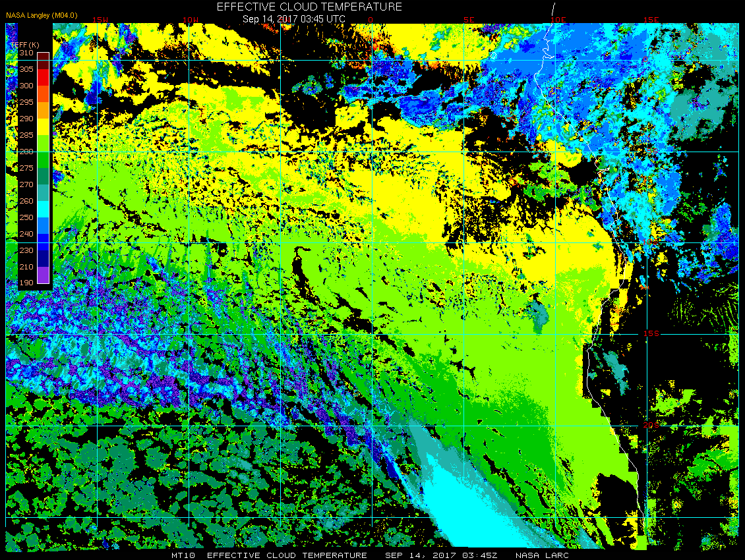The width and height of the screenshot is (745, 560).
Task: Click the 'MT10' footer text
Action: [x=183, y=555]
